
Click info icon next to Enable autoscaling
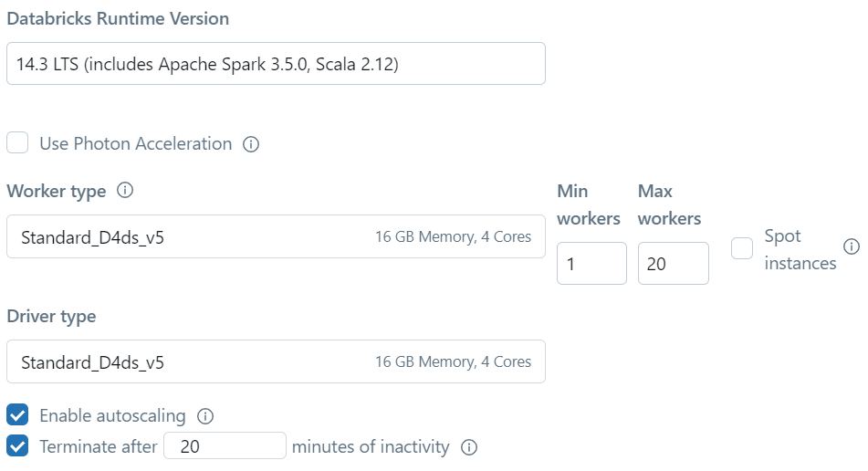point(205,416)
